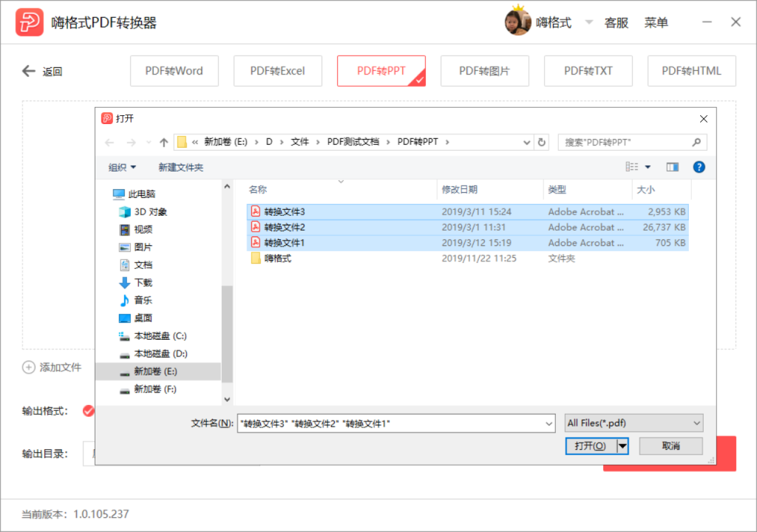
Task: Open the 组织 dropdown menu
Action: 122,168
